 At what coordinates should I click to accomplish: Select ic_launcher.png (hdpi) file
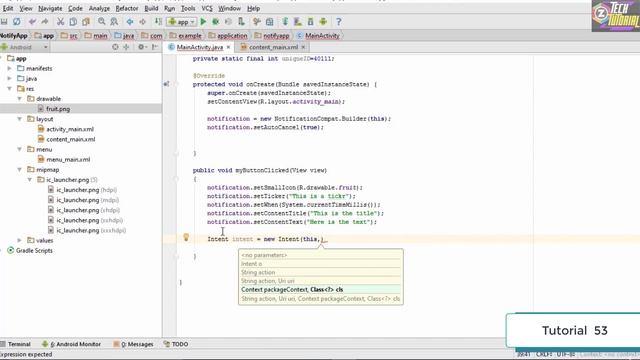point(82,190)
